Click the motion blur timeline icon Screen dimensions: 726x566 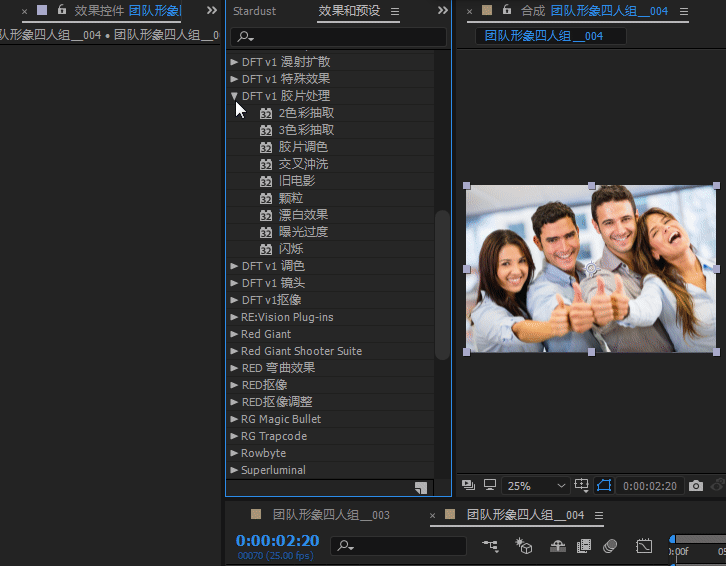point(610,546)
